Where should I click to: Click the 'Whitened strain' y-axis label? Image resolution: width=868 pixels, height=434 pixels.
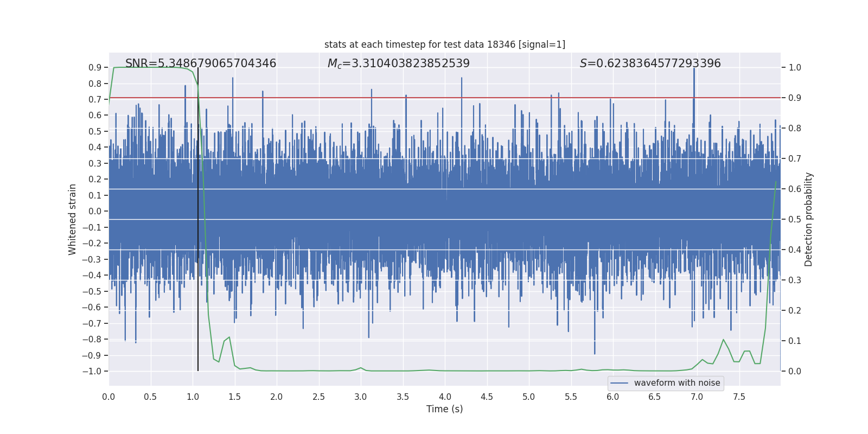[72, 219]
